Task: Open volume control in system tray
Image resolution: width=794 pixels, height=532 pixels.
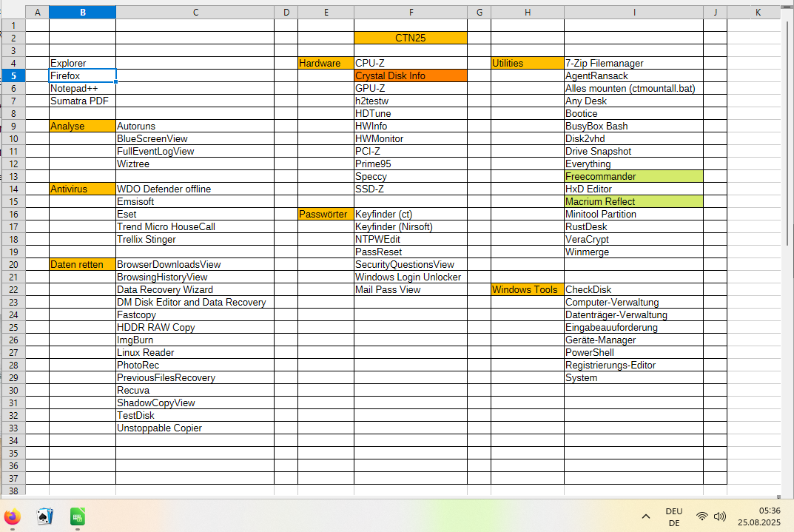Action: click(719, 516)
